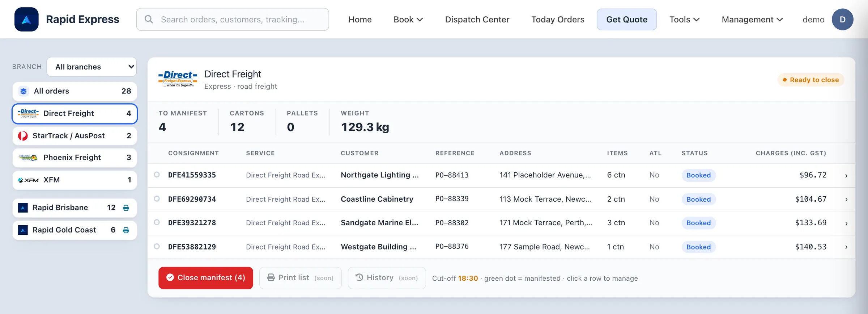Screen dimensions: 868x314
Task: Click the Print list button
Action: click(x=301, y=278)
